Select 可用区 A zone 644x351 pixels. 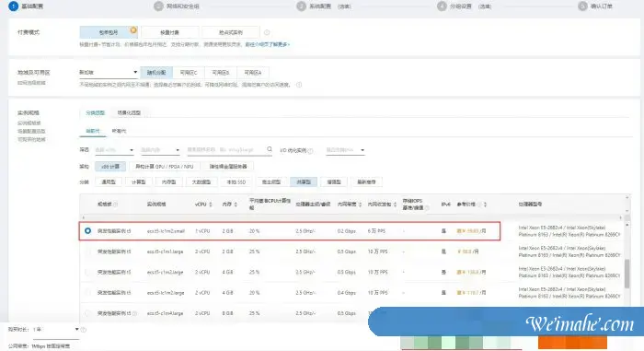[x=253, y=73]
